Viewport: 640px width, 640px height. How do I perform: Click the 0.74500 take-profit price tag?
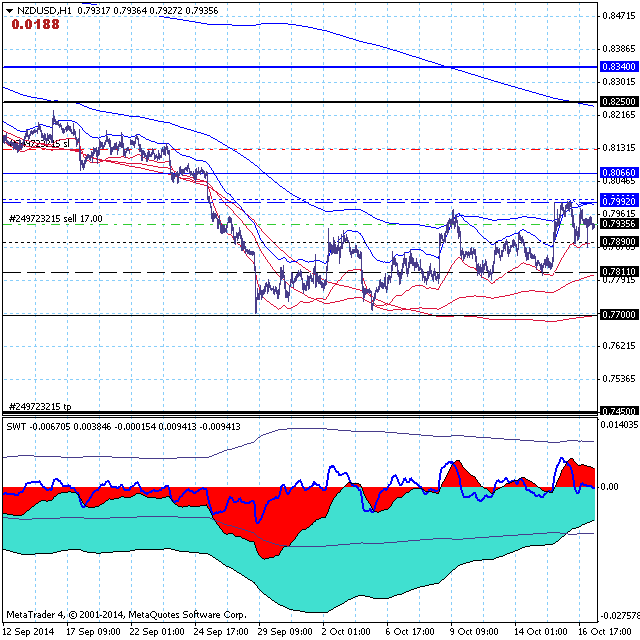click(619, 411)
